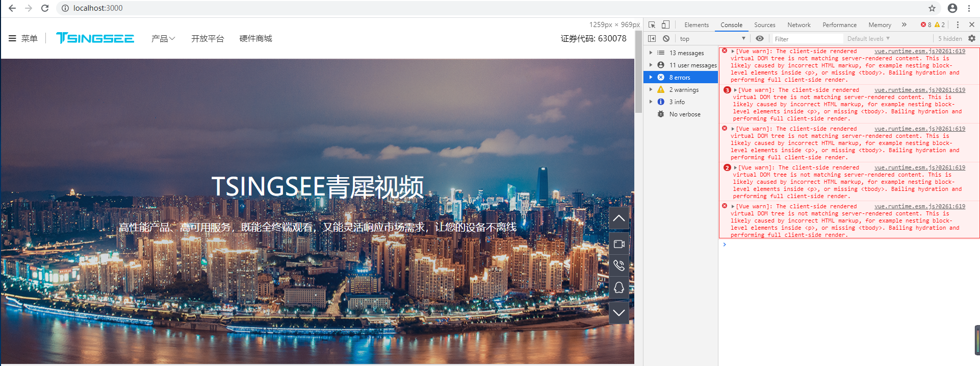Image resolution: width=980 pixels, height=366 pixels.
Task: Expand the Vue warn error repeated 3 times
Action: tap(735, 90)
